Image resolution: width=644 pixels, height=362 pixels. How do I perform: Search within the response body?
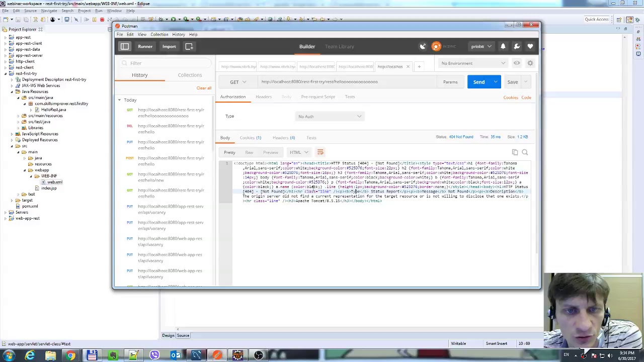coord(525,152)
